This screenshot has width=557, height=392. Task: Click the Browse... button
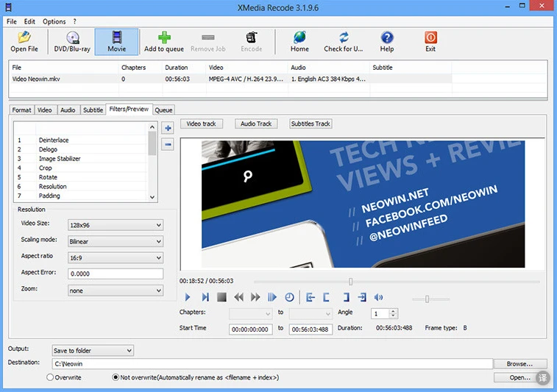519,363
